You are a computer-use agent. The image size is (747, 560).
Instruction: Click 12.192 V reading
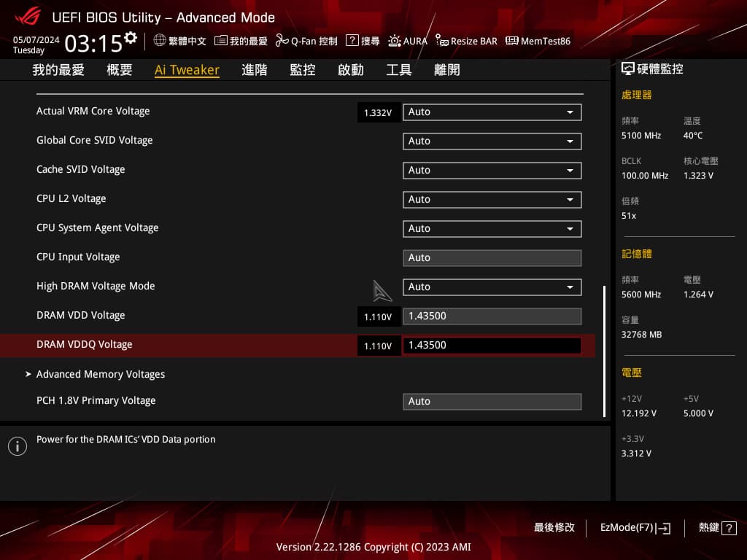(639, 413)
